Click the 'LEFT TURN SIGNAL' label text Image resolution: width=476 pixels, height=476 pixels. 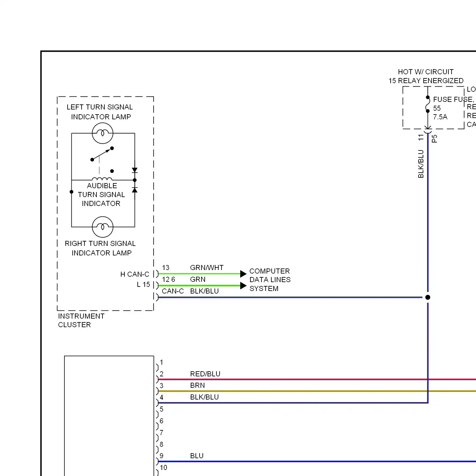click(100, 107)
